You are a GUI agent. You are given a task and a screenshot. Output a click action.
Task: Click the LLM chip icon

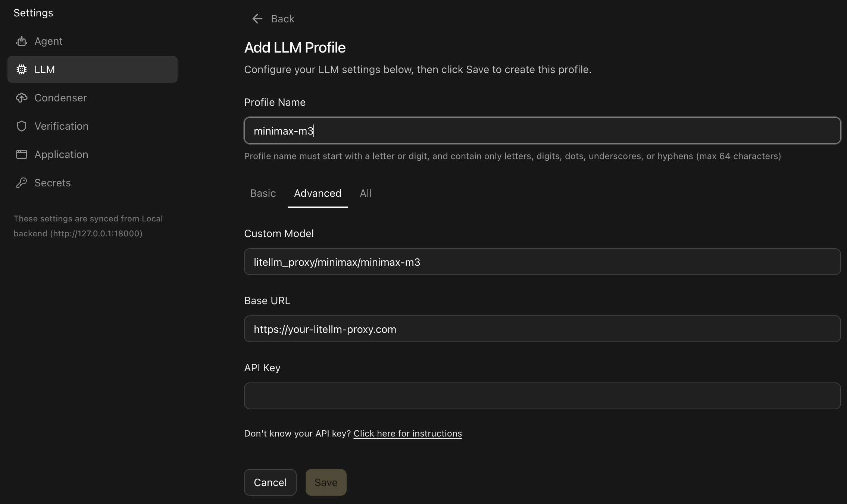22,69
